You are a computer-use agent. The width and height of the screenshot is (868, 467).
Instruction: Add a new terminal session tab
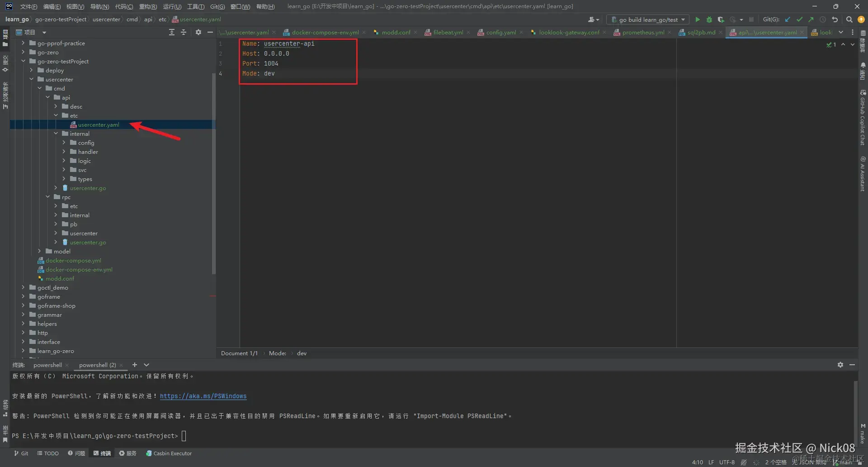pyautogui.click(x=134, y=365)
